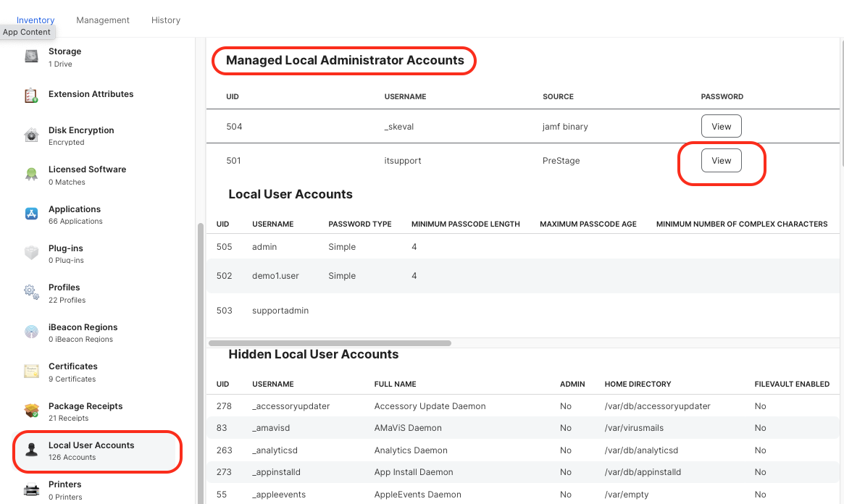844x504 pixels.
Task: Select the admin user row
Action: 522,247
